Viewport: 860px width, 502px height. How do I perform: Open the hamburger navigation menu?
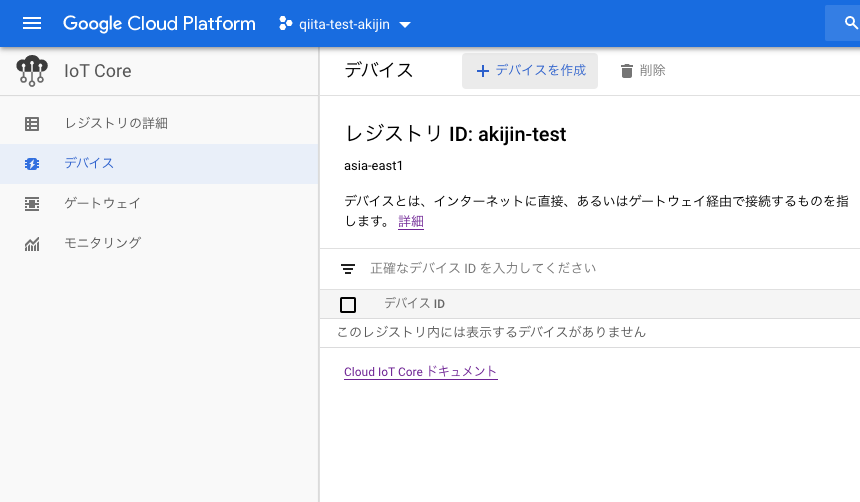coord(32,24)
